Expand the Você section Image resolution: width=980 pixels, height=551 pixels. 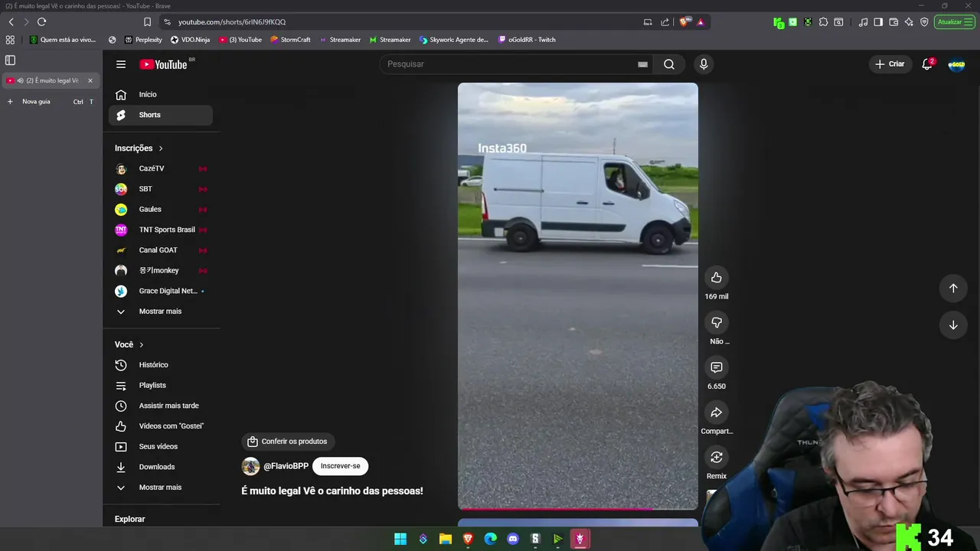(129, 344)
